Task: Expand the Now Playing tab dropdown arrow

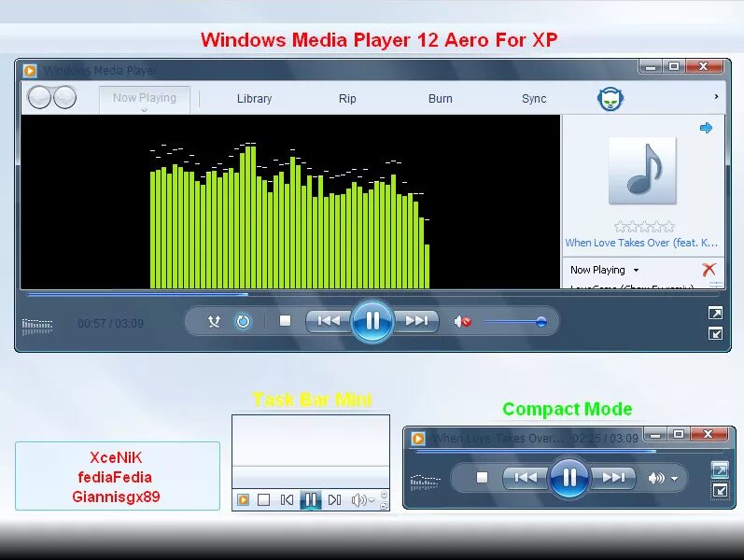Action: click(145, 110)
